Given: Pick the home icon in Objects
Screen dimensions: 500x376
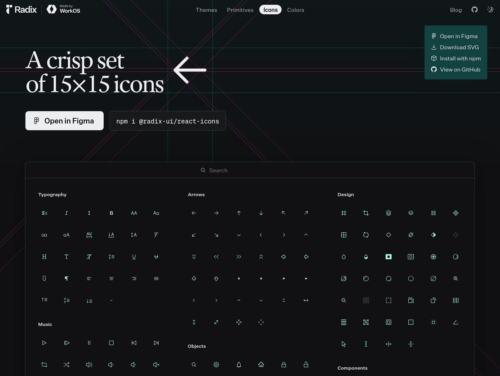Looking at the screenshot, I should (x=261, y=365).
